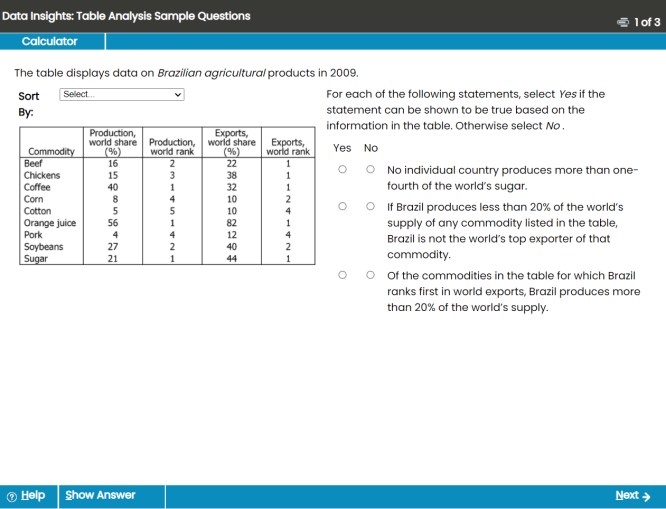Click the Data Insights title text

pyautogui.click(x=126, y=16)
